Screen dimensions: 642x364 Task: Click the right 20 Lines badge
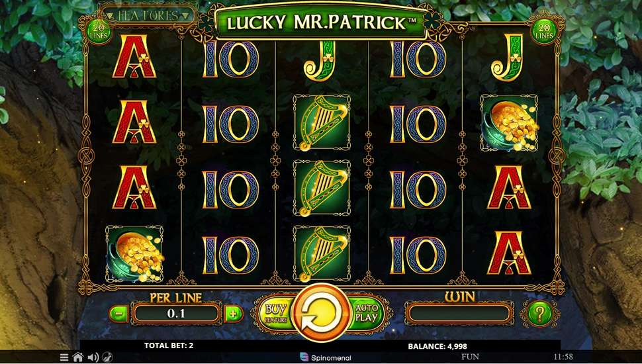544,31
